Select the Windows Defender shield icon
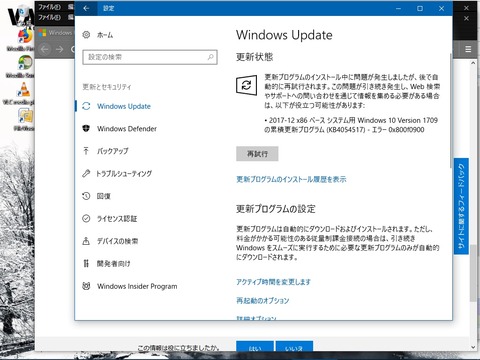 click(86, 128)
